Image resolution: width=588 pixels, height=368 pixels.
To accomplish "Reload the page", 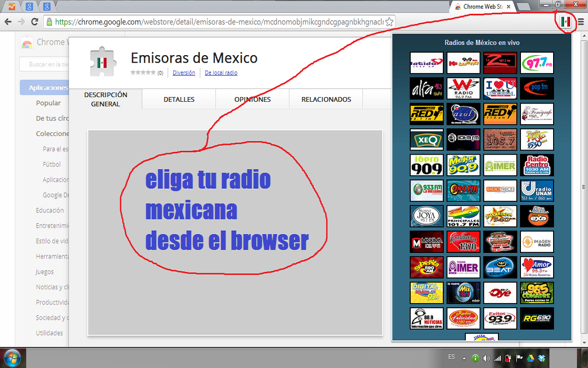I will pos(34,22).
